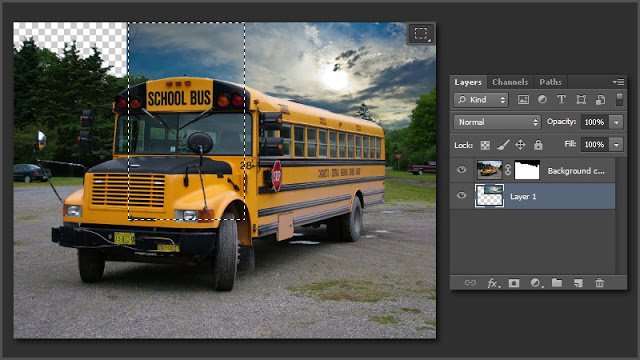The width and height of the screenshot is (640, 360).
Task: Click the Fill label
Action: pos(570,144)
